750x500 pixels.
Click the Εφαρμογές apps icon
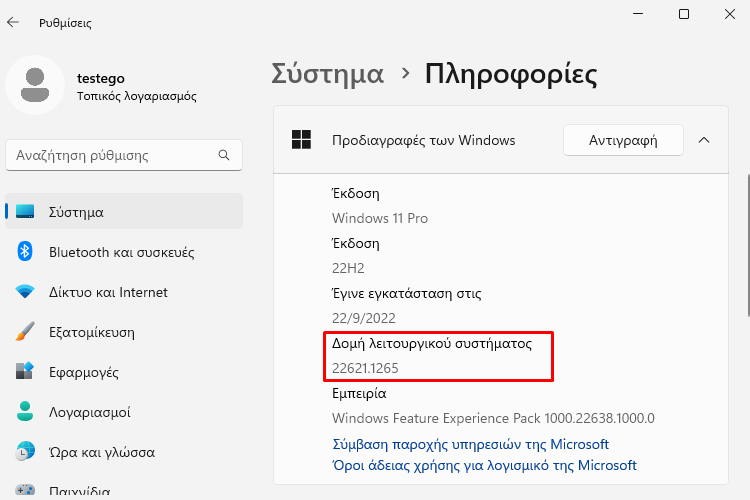[x=25, y=371]
